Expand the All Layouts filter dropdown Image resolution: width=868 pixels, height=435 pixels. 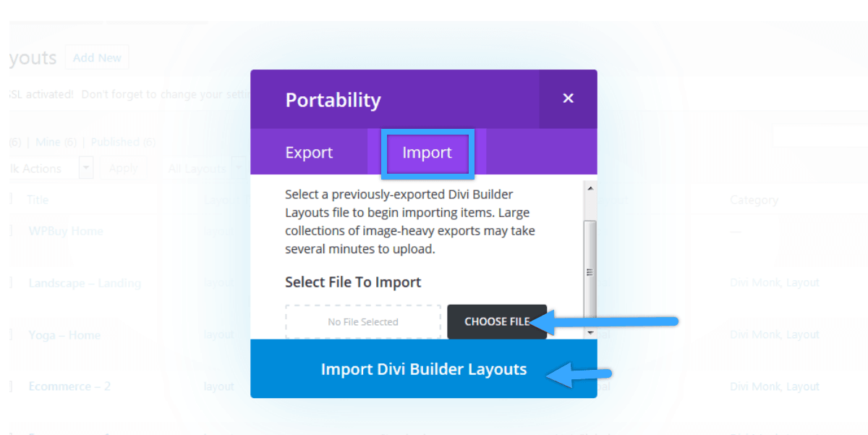[x=239, y=169]
